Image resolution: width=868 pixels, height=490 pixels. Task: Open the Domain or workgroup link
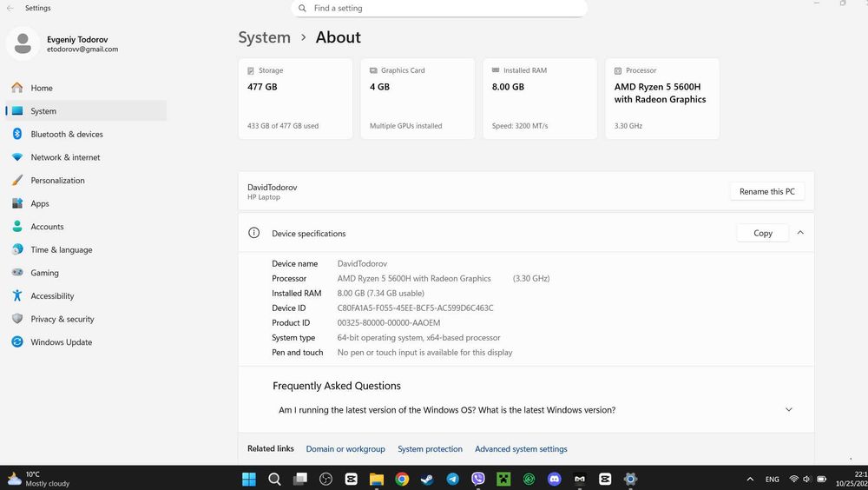[x=345, y=449]
